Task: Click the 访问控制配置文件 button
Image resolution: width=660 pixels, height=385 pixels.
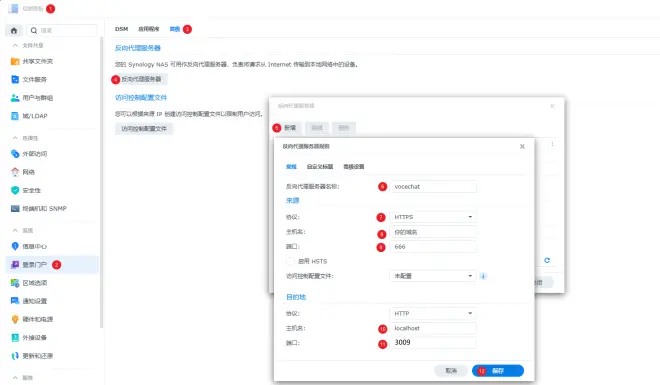Action: click(x=144, y=129)
